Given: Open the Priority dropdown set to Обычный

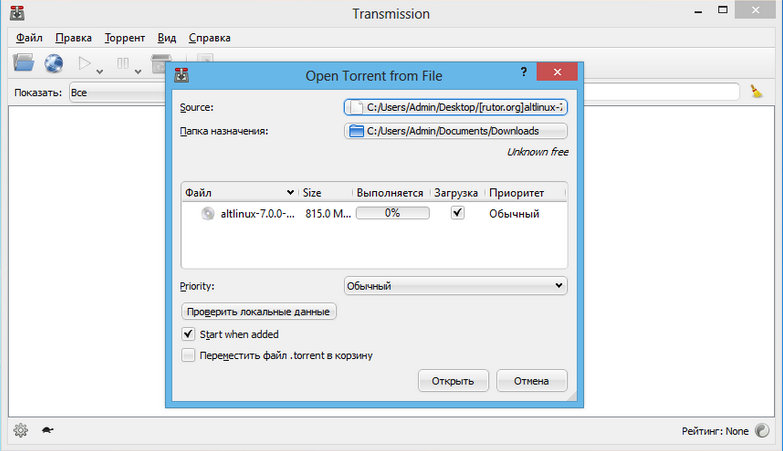Looking at the screenshot, I should (455, 286).
